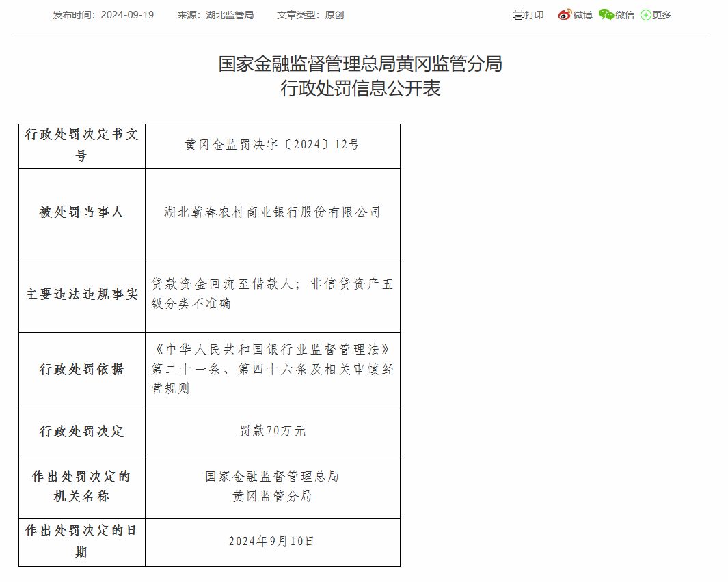The width and height of the screenshot is (728, 582).
Task: Select the label 行政处罚决定
Action: click(x=82, y=432)
